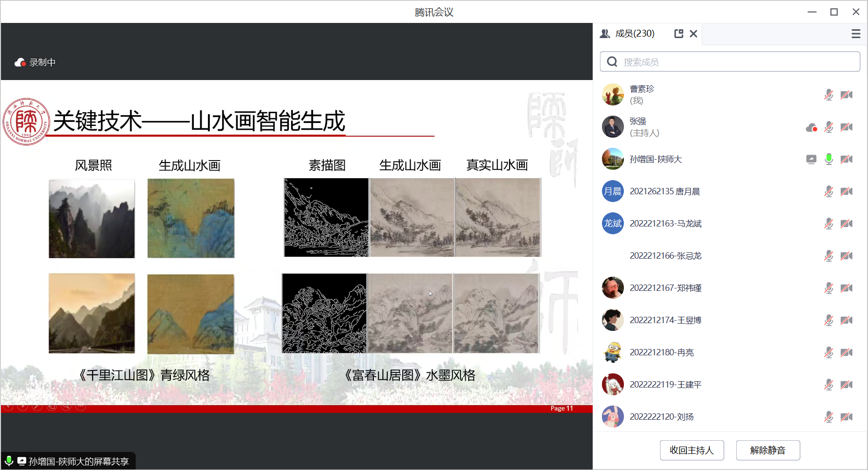Click the top landscape photo thumbnail
Image resolution: width=868 pixels, height=470 pixels.
[x=92, y=219]
